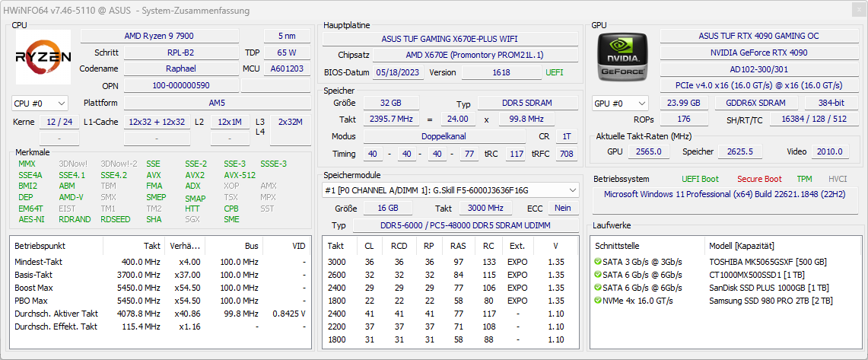Viewport: 868px width, 360px height.
Task: Click the 3000 MHz EXPO timing row
Action: point(450,262)
